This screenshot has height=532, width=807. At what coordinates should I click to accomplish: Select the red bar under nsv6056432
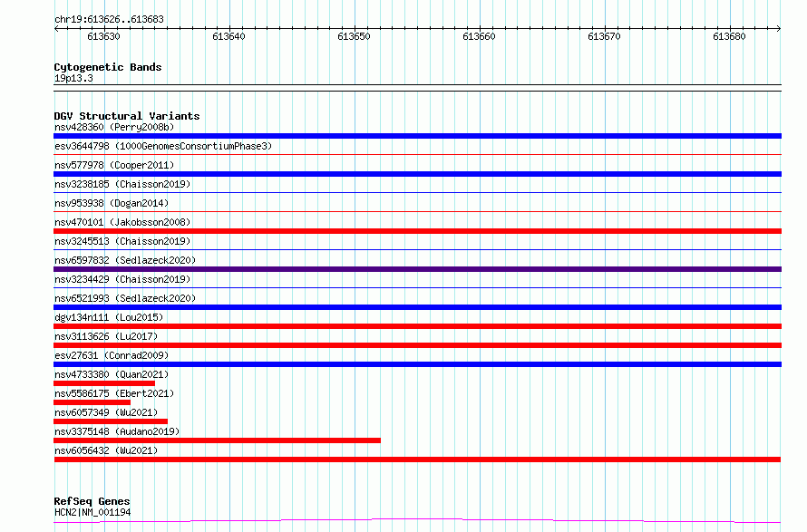coord(417,459)
